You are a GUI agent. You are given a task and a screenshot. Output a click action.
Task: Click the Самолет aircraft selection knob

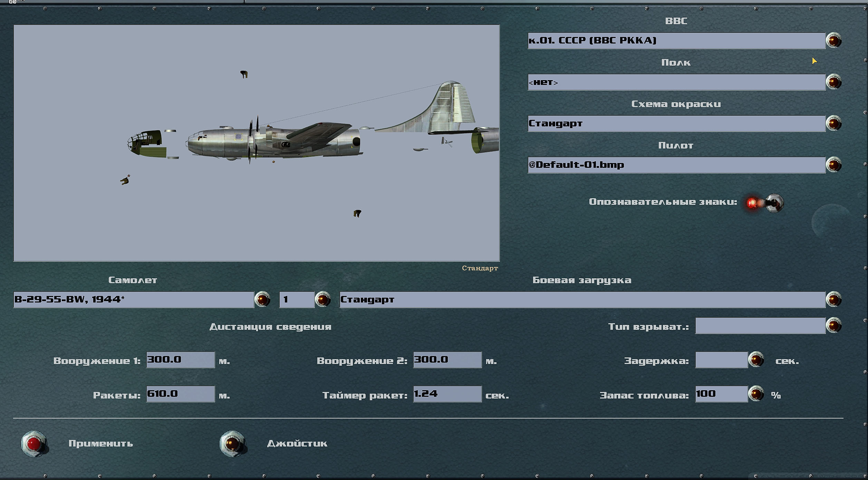pyautogui.click(x=262, y=299)
